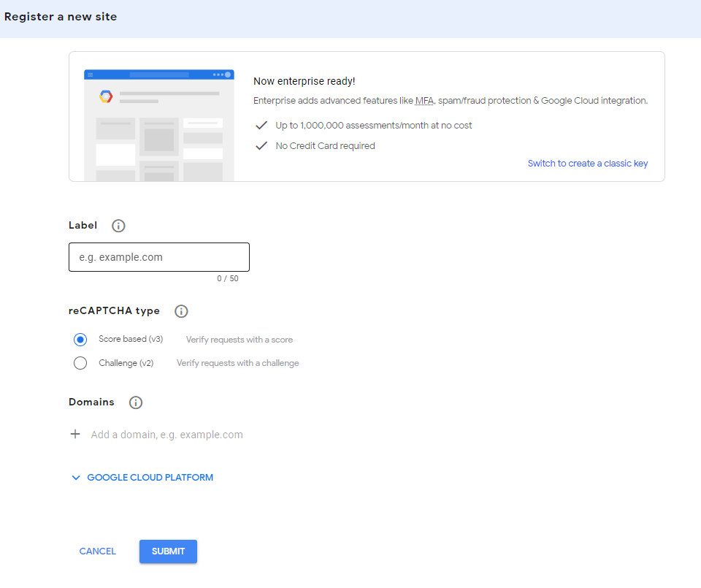Image resolution: width=701 pixels, height=588 pixels.
Task: Click the 'Register a new site' page title
Action: (61, 17)
